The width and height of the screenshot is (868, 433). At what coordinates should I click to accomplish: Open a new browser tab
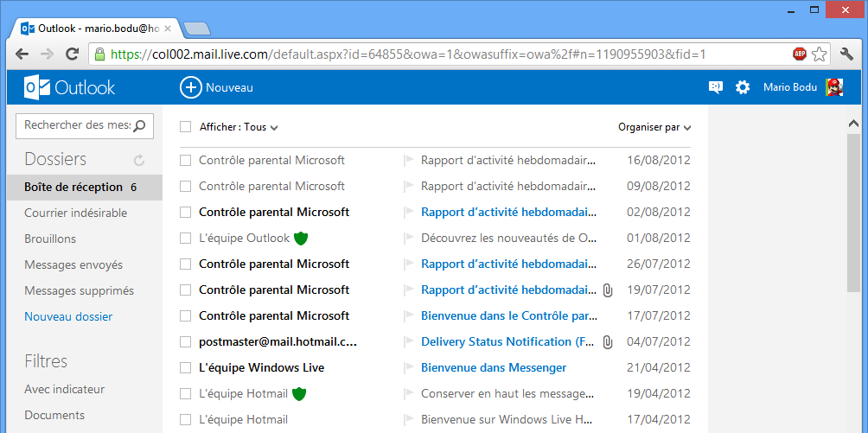(x=196, y=29)
